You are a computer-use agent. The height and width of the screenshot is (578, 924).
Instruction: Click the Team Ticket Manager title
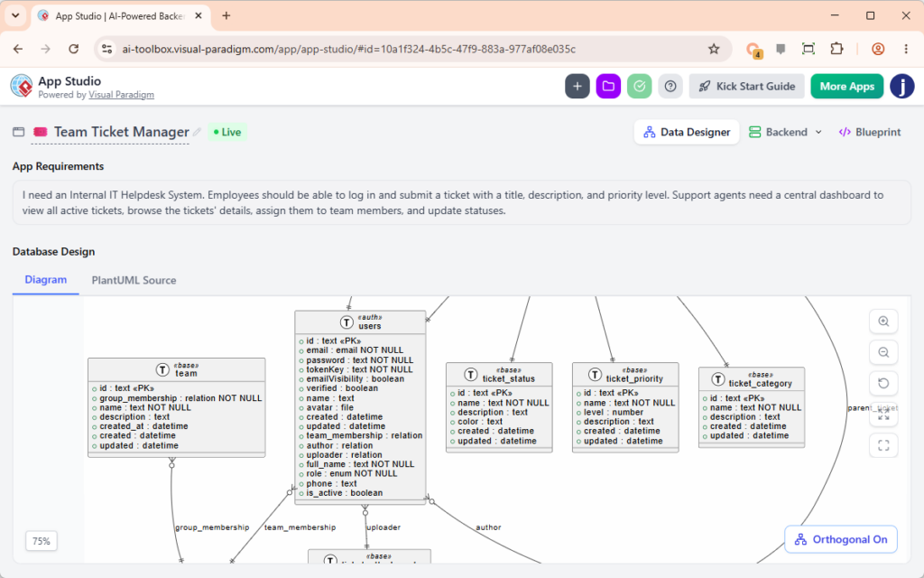(122, 132)
